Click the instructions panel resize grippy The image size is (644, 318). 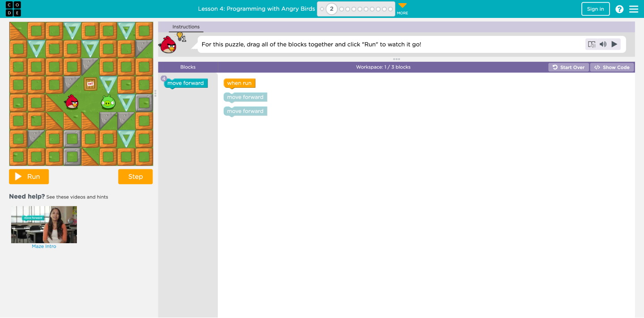click(x=396, y=59)
